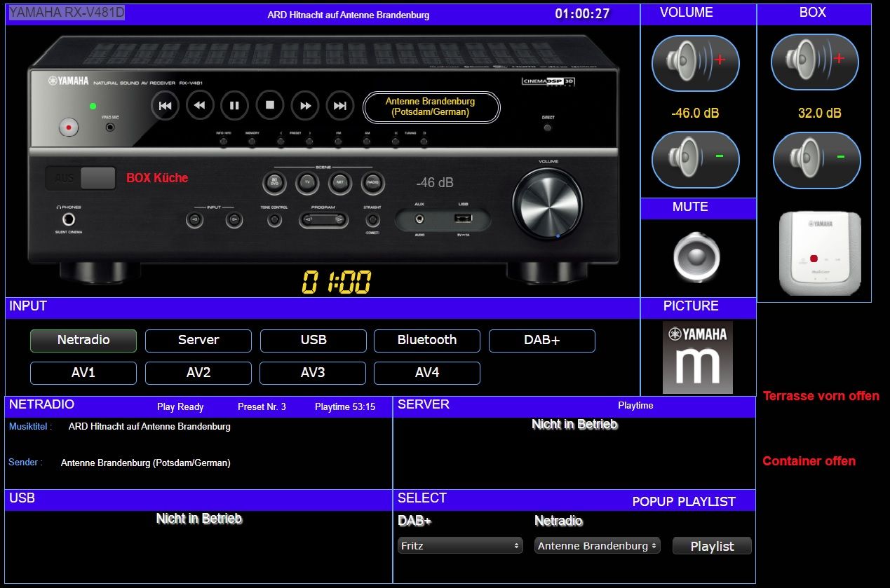Open the Netradio dropdown showing Antenne Brandenburg
Viewport: 890px width, 588px height.
(598, 545)
